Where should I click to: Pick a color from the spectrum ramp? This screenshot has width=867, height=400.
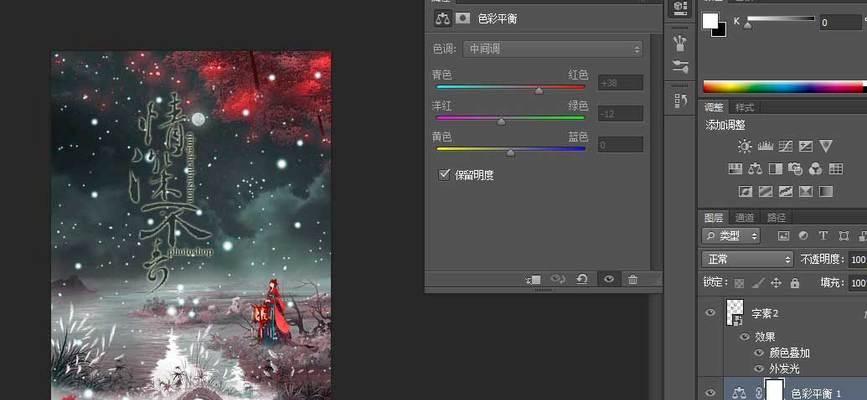[782, 86]
